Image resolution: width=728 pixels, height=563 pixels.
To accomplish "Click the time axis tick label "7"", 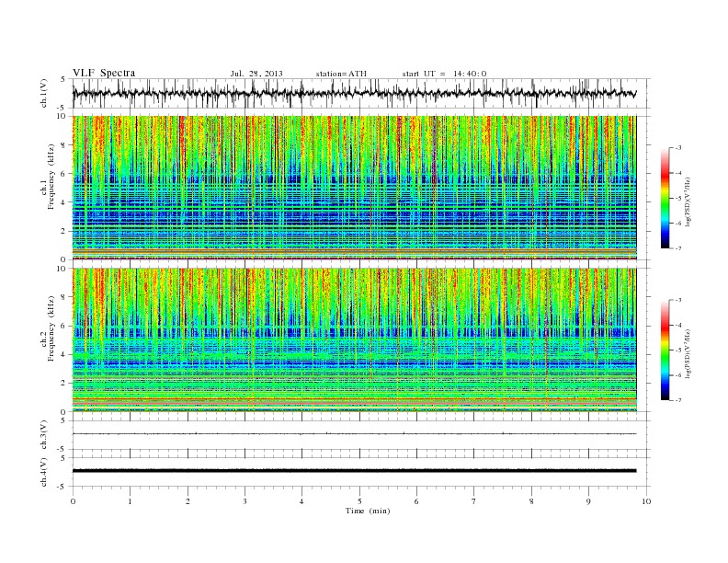I will tap(474, 501).
